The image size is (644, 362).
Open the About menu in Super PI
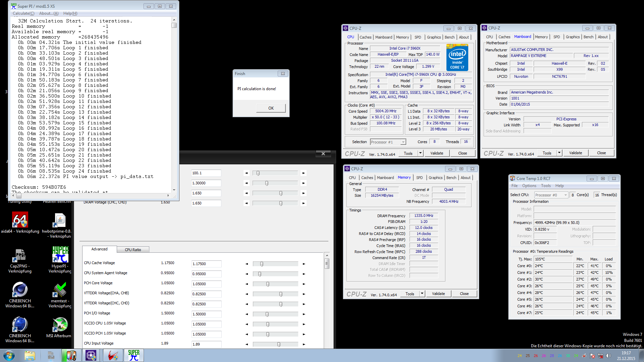click(x=49, y=13)
